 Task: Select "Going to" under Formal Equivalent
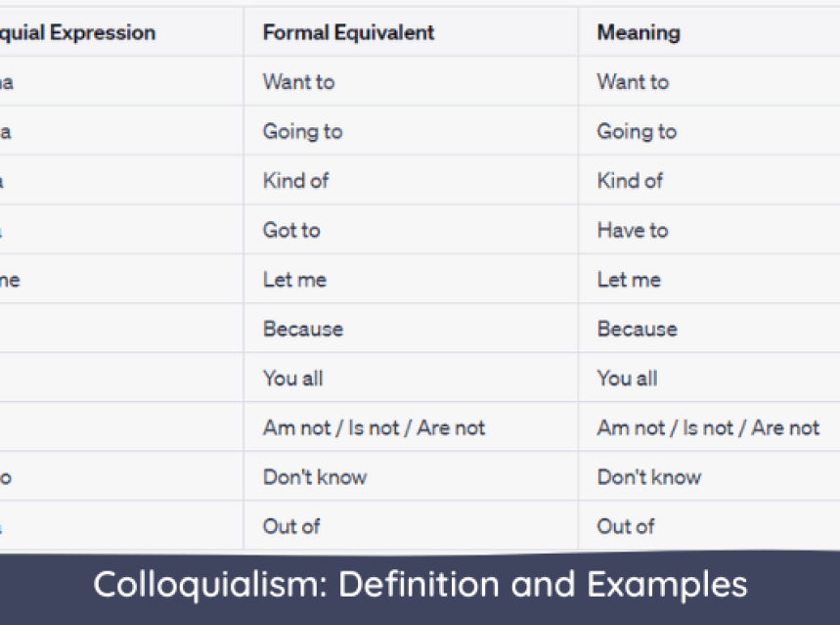pyautogui.click(x=302, y=131)
